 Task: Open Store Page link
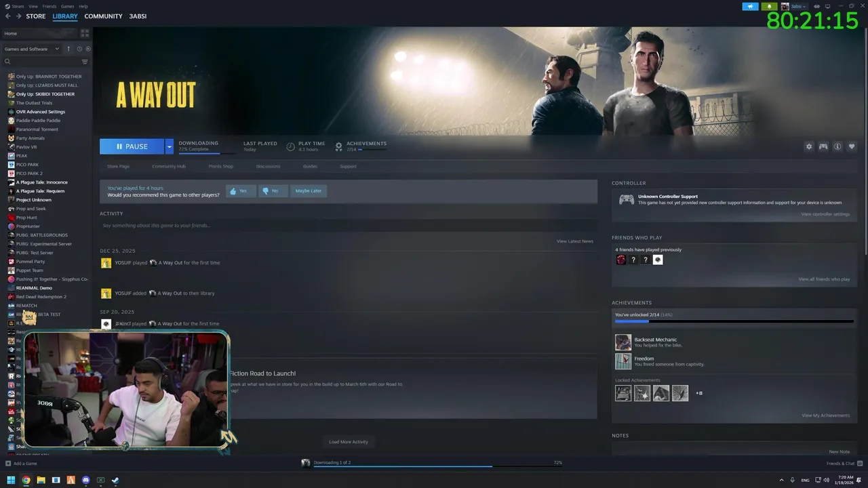pos(118,166)
